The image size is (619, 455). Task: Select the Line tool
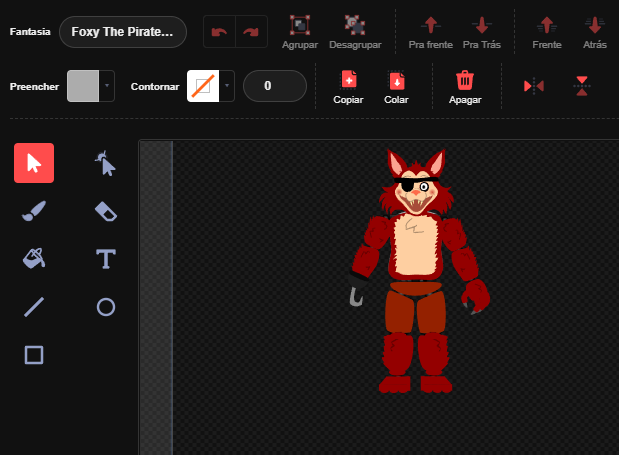tap(34, 307)
